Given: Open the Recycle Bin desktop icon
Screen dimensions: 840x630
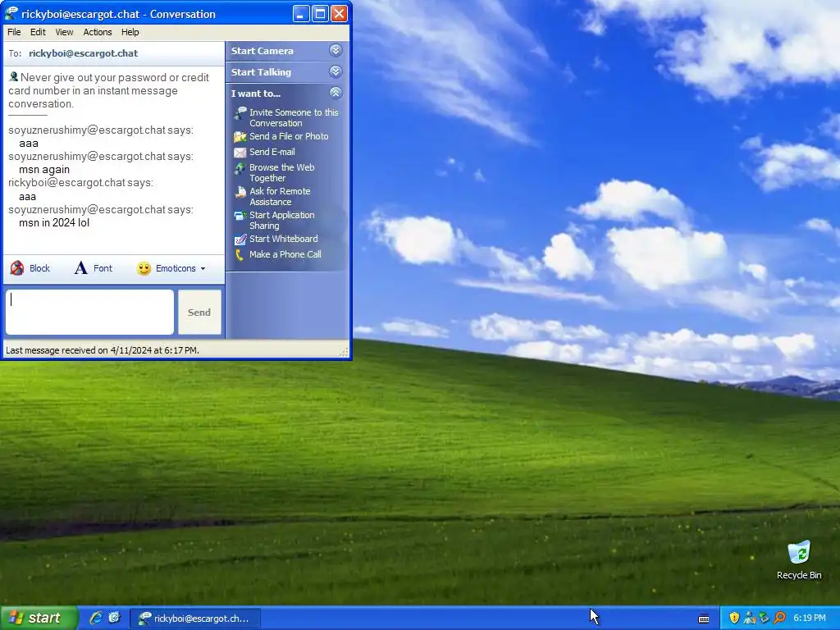Looking at the screenshot, I should pyautogui.click(x=799, y=560).
